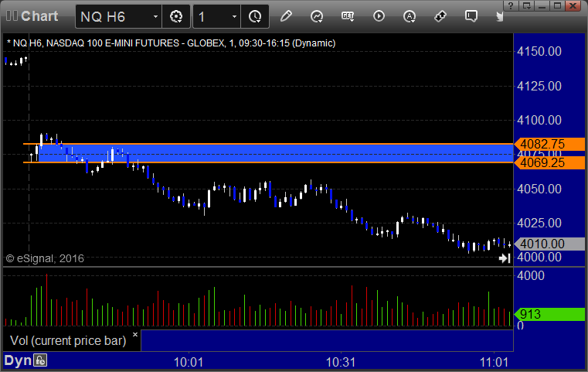Click the 4150.00 price axis label
588x372 pixels.
(x=539, y=51)
